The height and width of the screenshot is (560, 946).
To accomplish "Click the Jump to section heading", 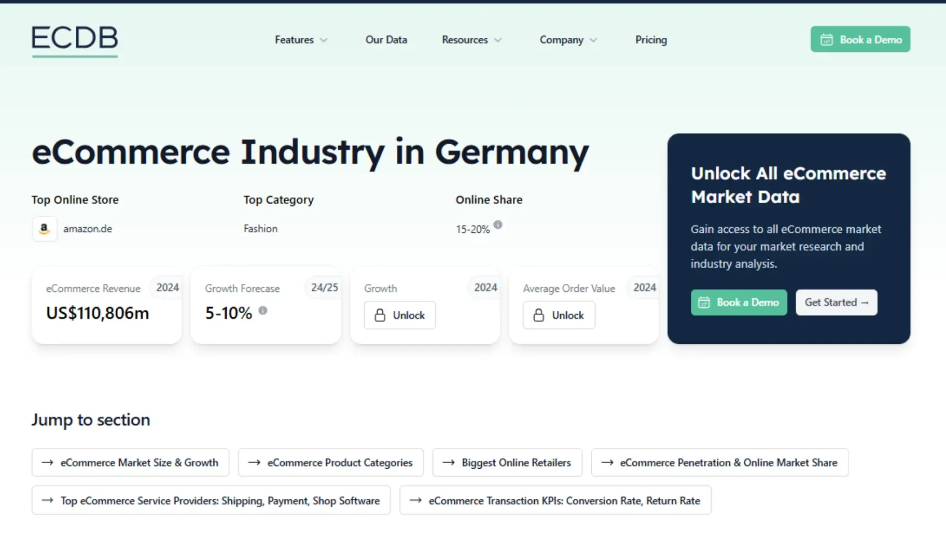I will [91, 420].
